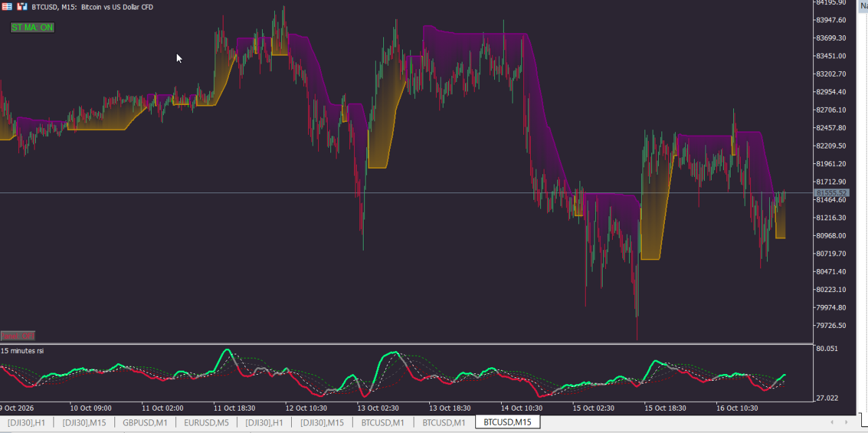Image resolution: width=868 pixels, height=433 pixels.
Task: Click the 15 Oct 18:30 time axis label
Action: point(666,408)
